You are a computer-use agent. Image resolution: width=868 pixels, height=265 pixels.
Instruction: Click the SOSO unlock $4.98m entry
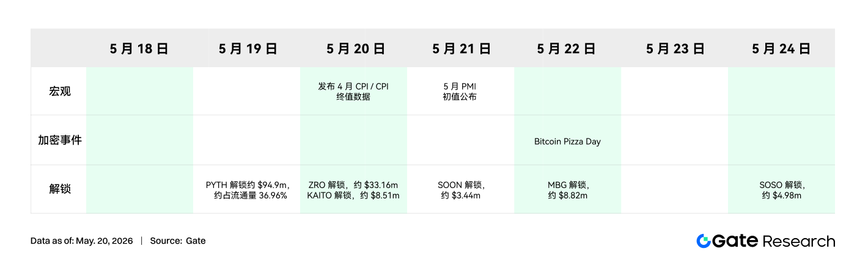782,190
